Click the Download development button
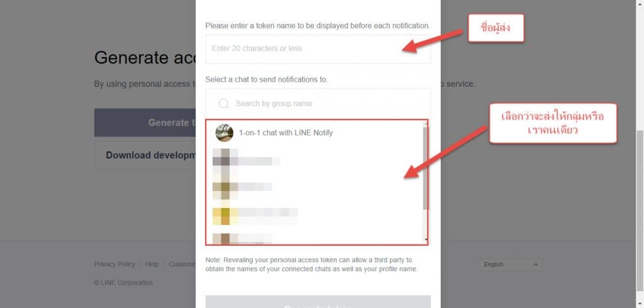644x308 pixels. [145, 155]
